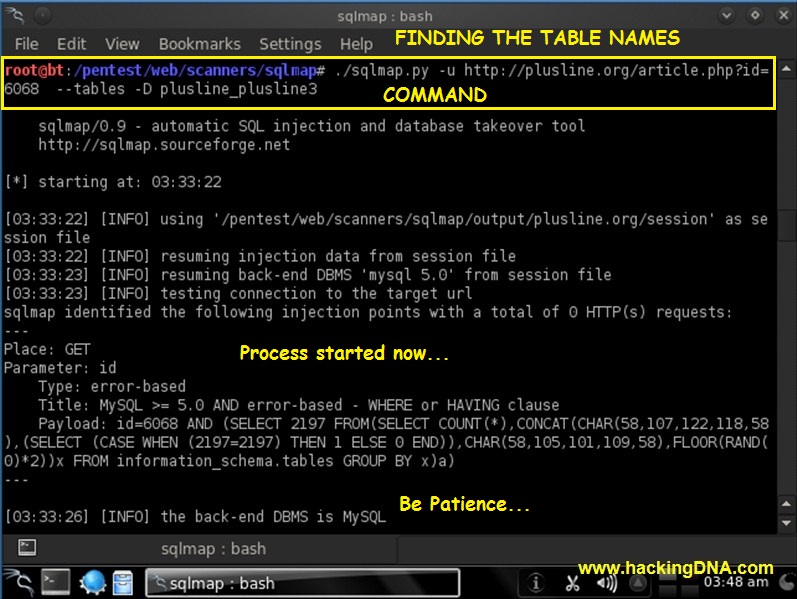The height and width of the screenshot is (599, 797).
Task: Click the 'Place: GET' line
Action: coord(47,349)
